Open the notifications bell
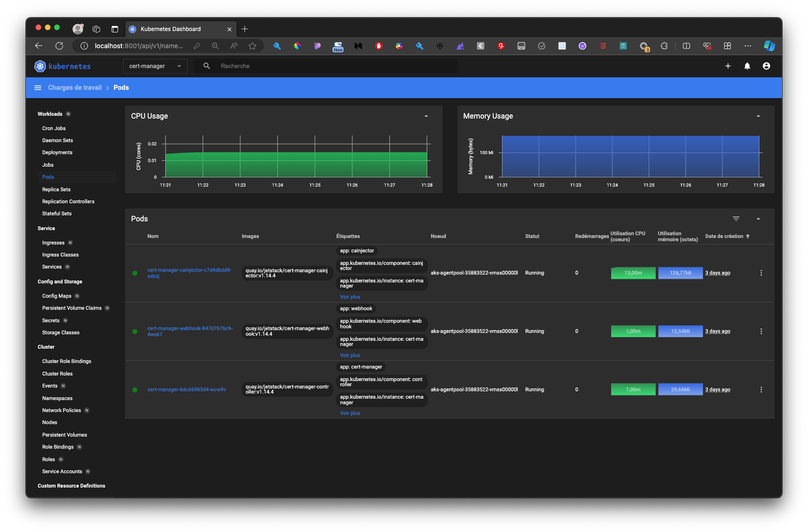The width and height of the screenshot is (808, 532). coord(747,66)
